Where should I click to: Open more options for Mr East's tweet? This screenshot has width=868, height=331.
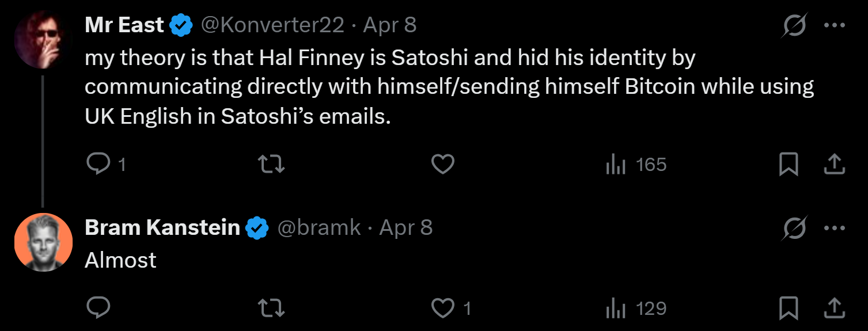834,26
